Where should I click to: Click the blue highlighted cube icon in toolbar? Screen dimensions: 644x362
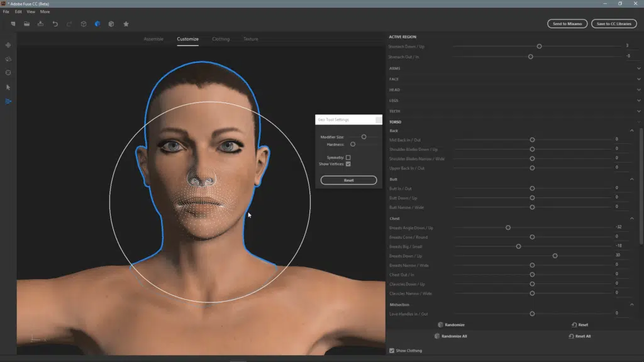click(x=97, y=24)
